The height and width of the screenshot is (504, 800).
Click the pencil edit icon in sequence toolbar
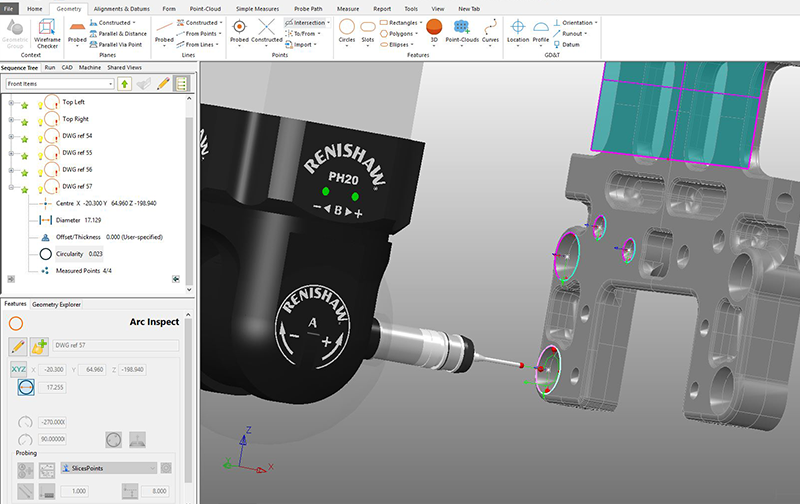(163, 84)
